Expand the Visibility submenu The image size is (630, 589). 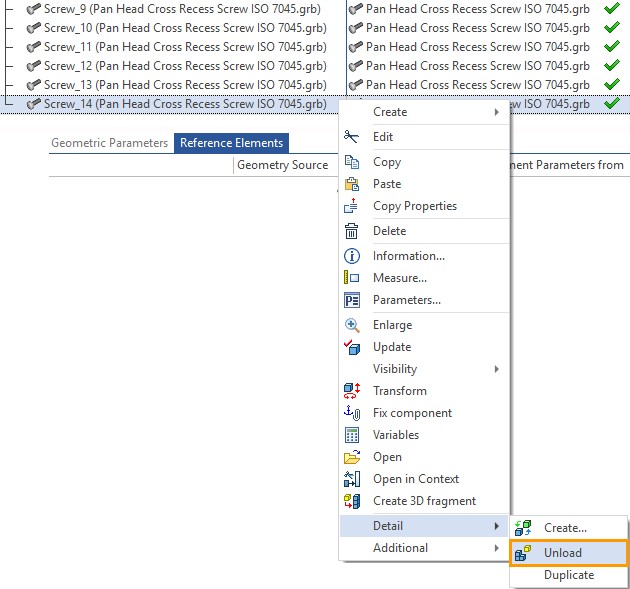(x=425, y=369)
